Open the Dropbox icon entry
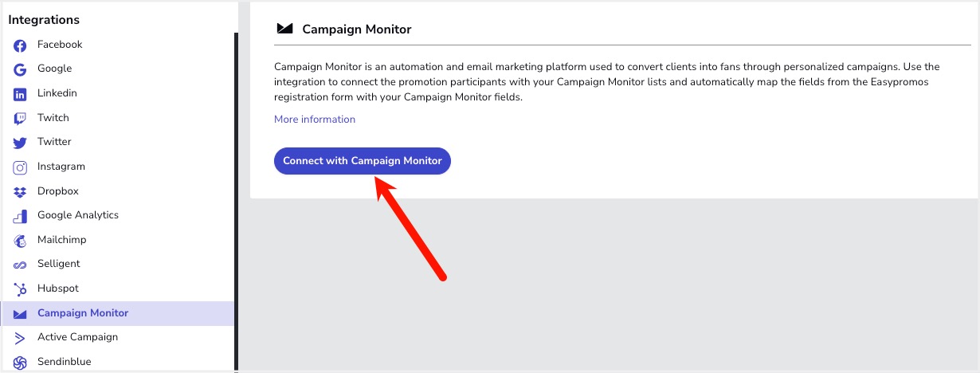Viewport: 980px width, 373px height. (20, 191)
